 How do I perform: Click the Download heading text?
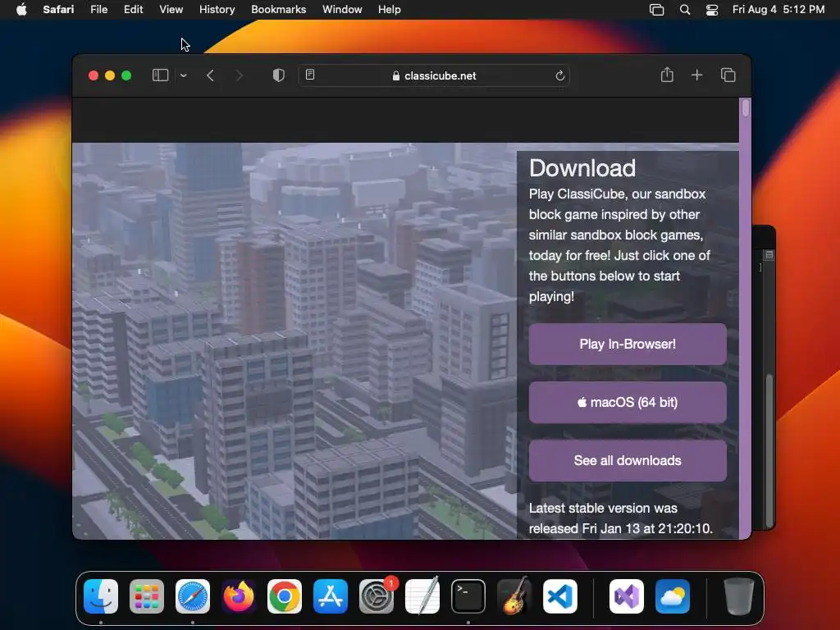pyautogui.click(x=582, y=168)
